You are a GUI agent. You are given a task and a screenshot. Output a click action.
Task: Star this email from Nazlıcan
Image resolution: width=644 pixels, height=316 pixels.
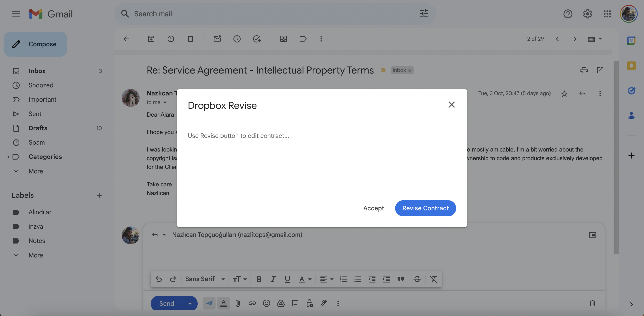[x=564, y=94]
